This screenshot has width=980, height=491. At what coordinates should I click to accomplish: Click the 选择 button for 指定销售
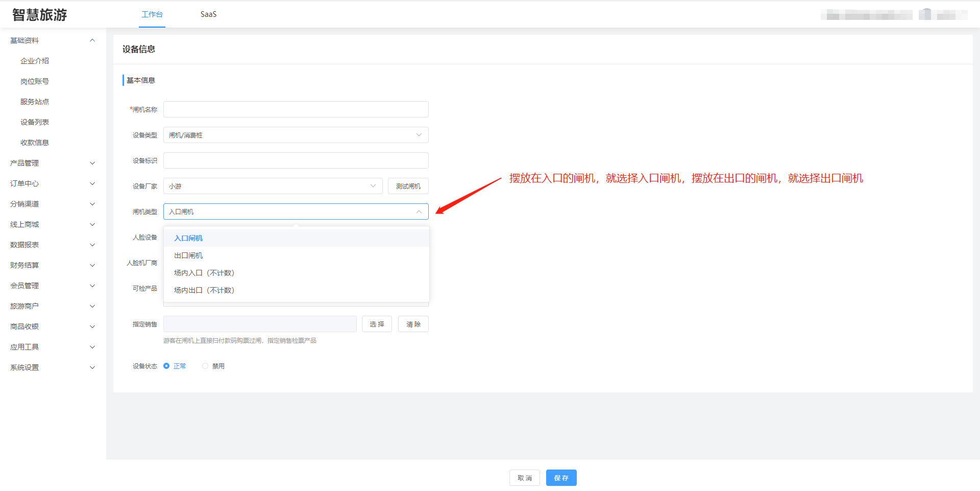pos(377,324)
